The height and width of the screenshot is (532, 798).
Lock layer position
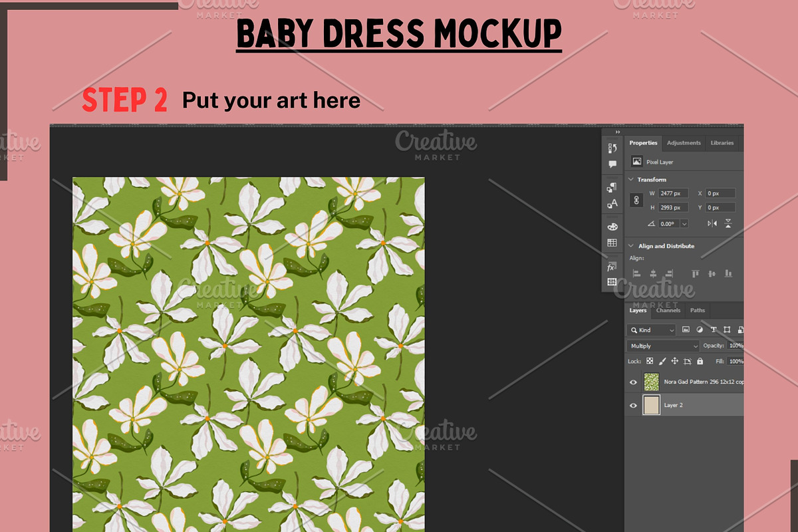(x=675, y=361)
